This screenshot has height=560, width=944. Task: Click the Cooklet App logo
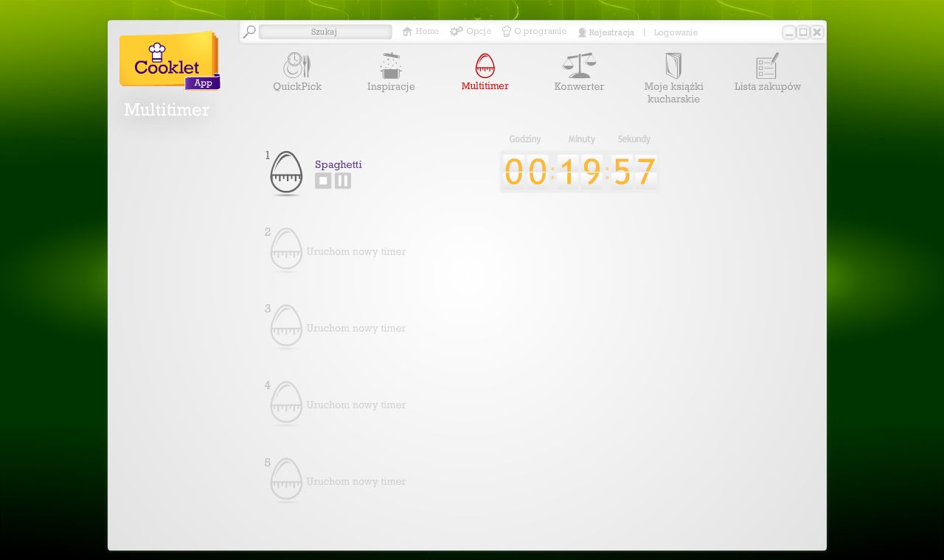point(170,61)
